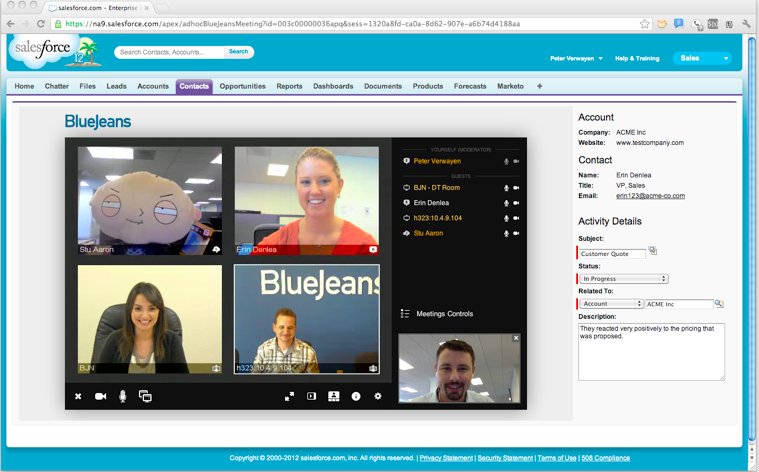Open the Chatter tab
The image size is (759, 472).
point(57,86)
